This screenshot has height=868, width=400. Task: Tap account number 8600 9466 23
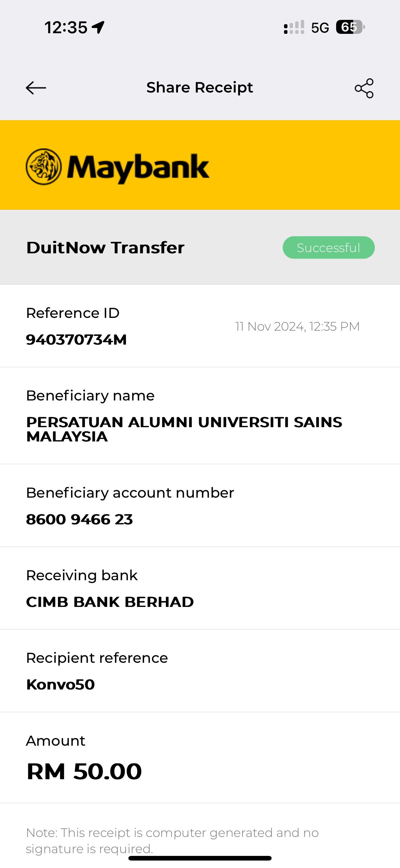pyautogui.click(x=79, y=519)
